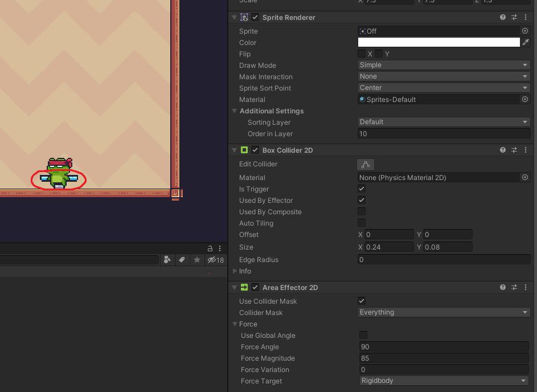Click the Size X field

(x=389, y=247)
